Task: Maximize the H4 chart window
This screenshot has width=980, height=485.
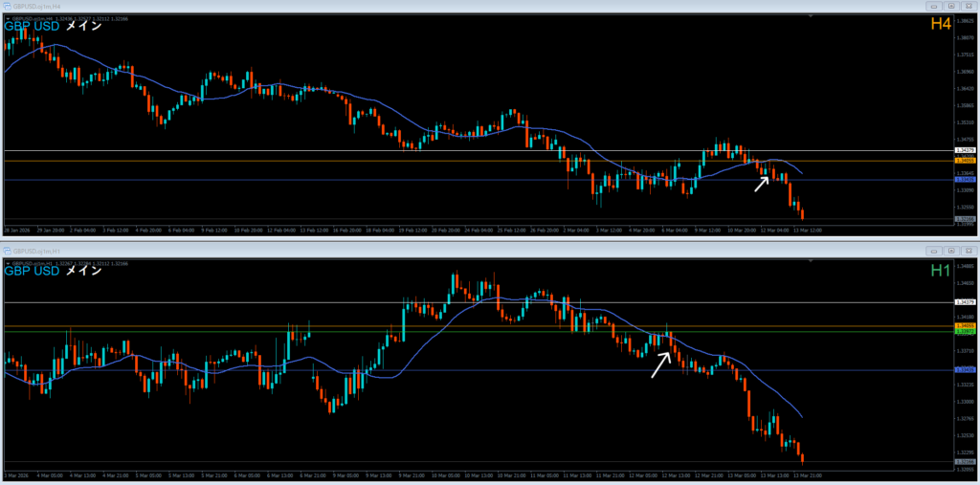Action: tap(950, 6)
